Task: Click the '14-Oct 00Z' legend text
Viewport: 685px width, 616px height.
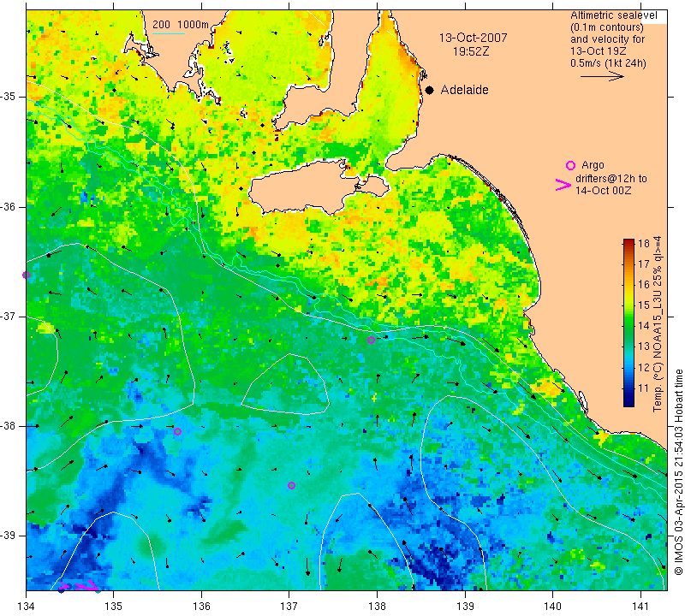Action: 603,190
